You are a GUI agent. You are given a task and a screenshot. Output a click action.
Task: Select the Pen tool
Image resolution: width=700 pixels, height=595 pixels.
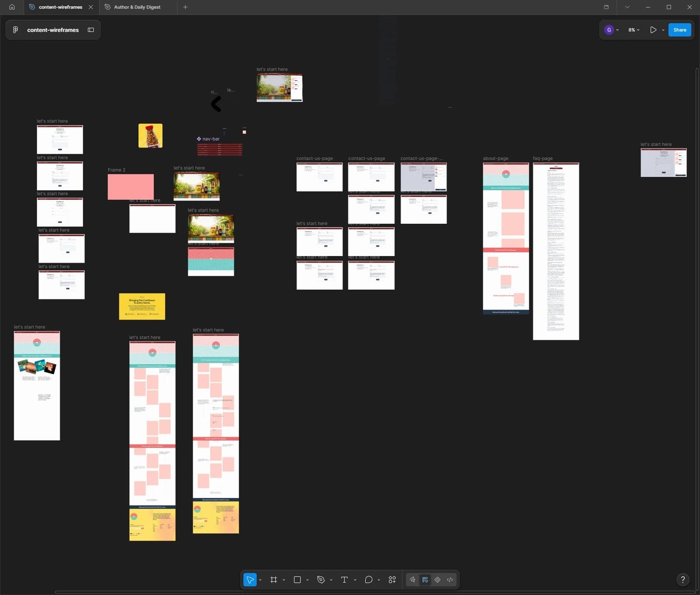click(321, 580)
